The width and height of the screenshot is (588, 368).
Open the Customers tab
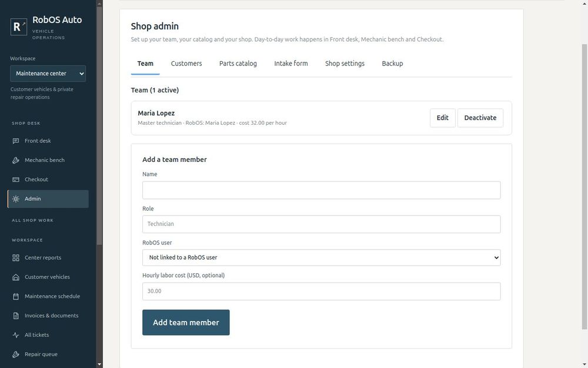point(186,64)
